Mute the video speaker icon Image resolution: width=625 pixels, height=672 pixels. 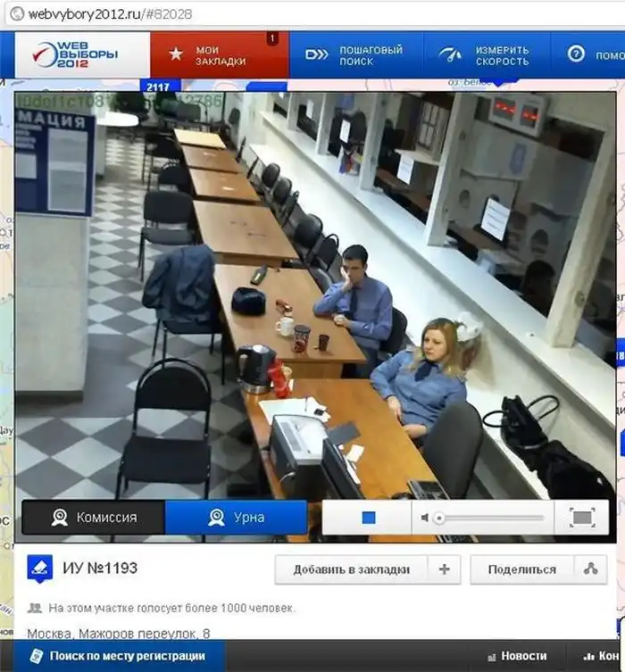(x=426, y=518)
